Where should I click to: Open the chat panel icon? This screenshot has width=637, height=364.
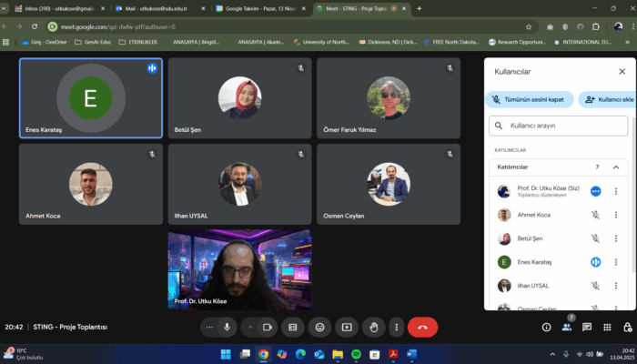click(588, 327)
